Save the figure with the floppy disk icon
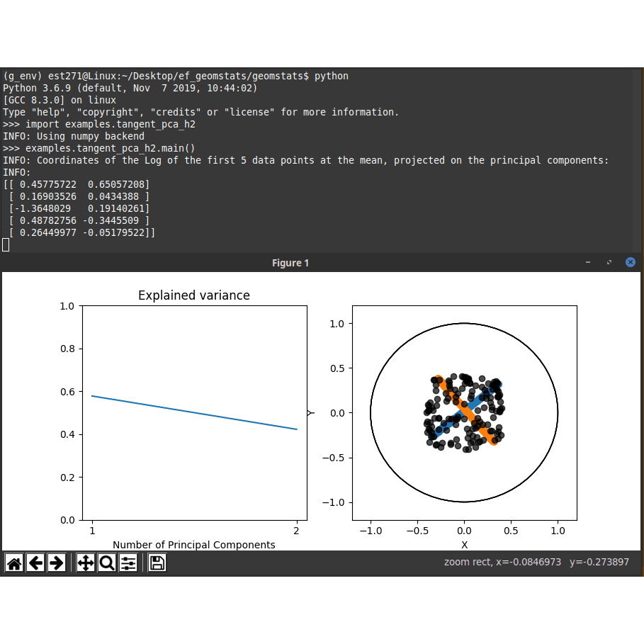The width and height of the screenshot is (644, 644). tap(157, 563)
